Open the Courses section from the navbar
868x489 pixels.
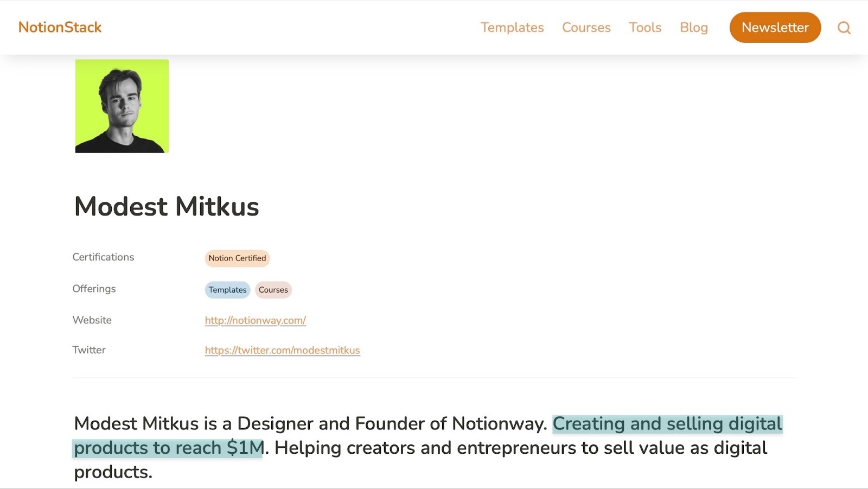coord(586,27)
